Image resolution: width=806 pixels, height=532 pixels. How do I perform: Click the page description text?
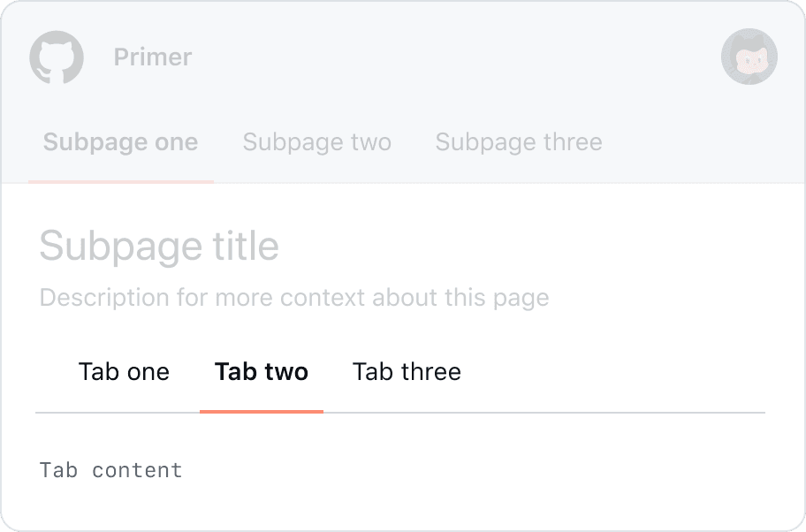293,297
